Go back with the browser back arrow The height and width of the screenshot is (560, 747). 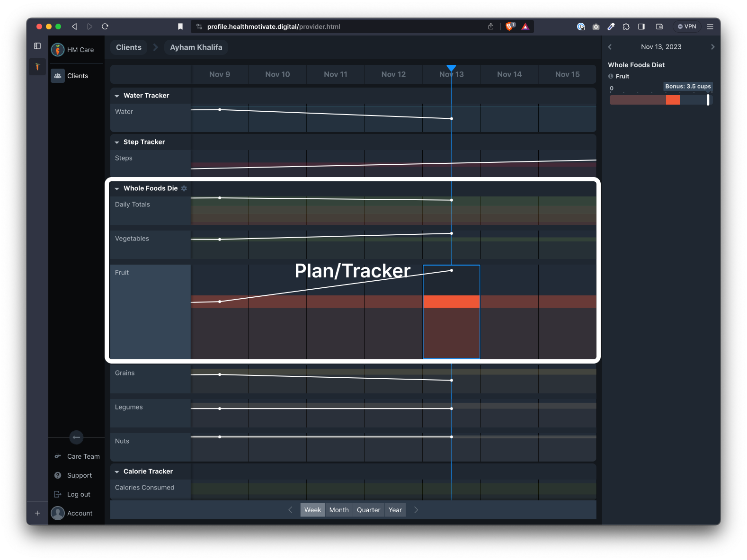pos(74,27)
